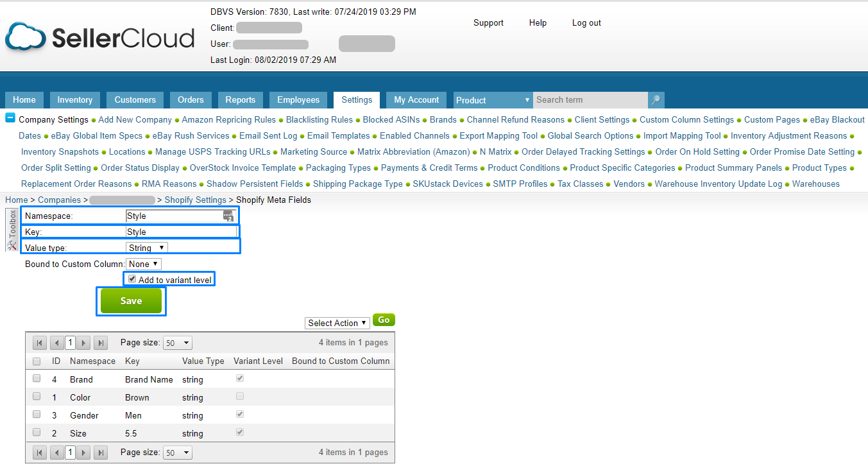Go to first page in bottom pager
The image size is (868, 466).
pos(40,453)
